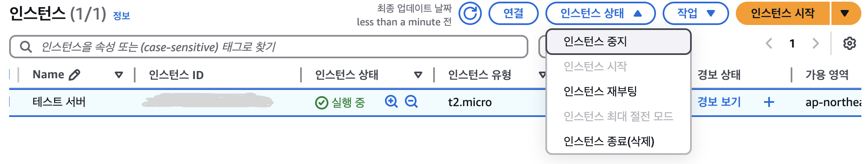
Task: Go to the next page arrow
Action: [x=816, y=43]
